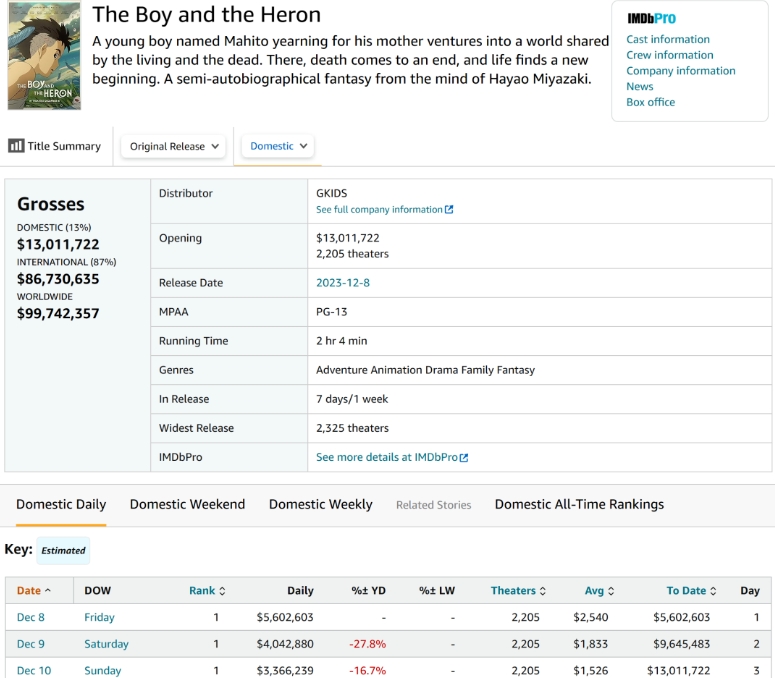The height and width of the screenshot is (678, 775).
Task: Open the Original Release dropdown
Action: point(174,146)
